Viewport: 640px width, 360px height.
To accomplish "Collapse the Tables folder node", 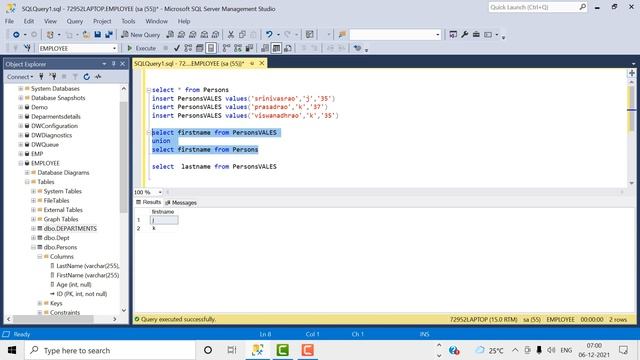I will coord(27,182).
